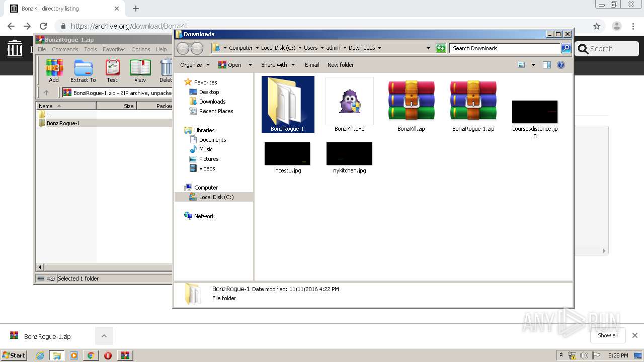Open the Organize dropdown in Explorer

pos(195,65)
